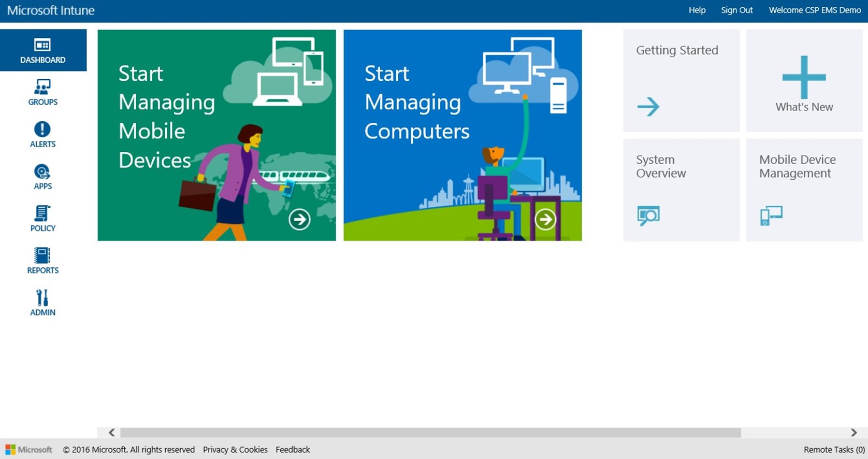The width and height of the screenshot is (868, 459).
Task: Click arrow circle on Mobile Devices tile
Action: 299,219
